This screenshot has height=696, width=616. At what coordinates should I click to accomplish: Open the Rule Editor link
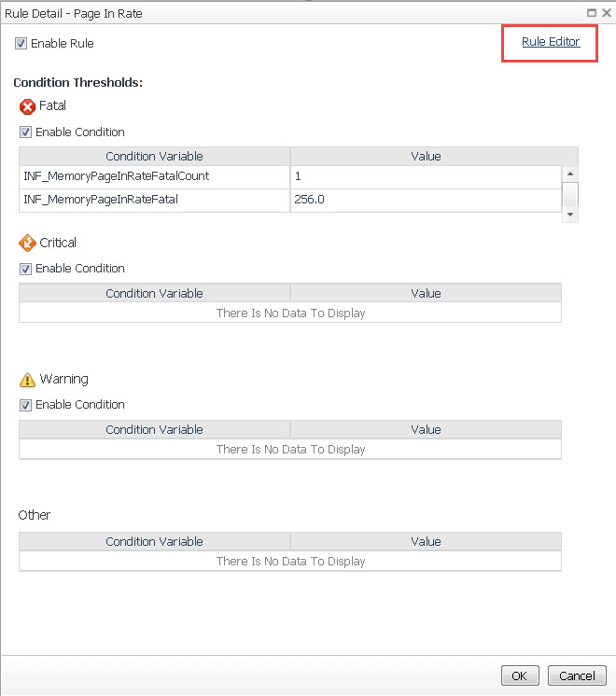[x=551, y=42]
